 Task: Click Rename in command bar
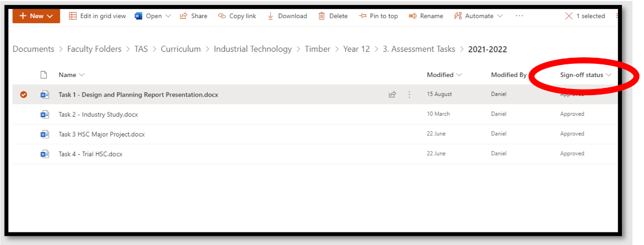pos(426,16)
